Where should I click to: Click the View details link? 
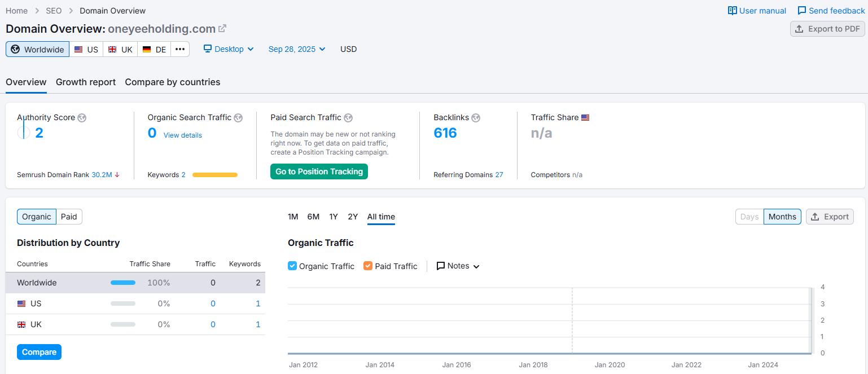coord(183,135)
